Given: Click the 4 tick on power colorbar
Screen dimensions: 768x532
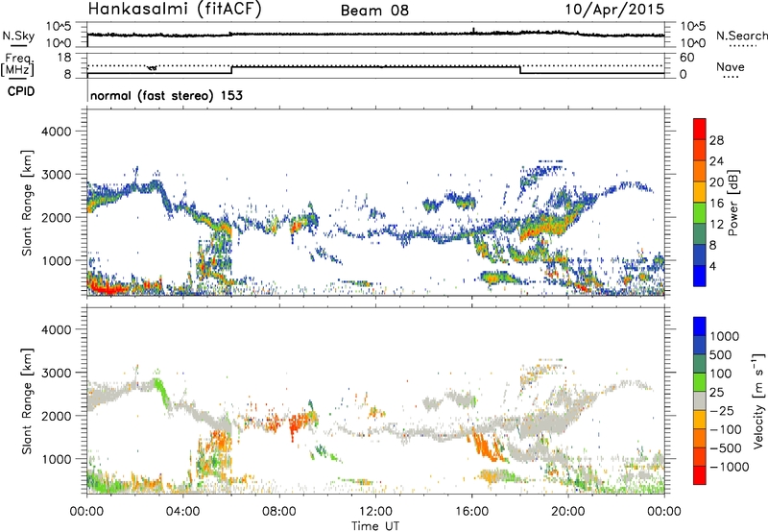Looking at the screenshot, I should pos(713,266).
